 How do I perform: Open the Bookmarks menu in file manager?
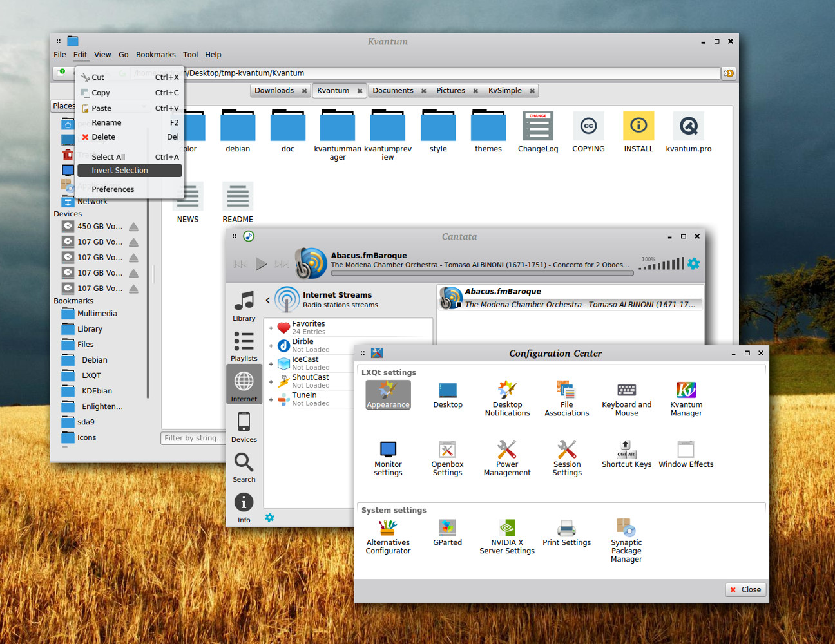(156, 55)
